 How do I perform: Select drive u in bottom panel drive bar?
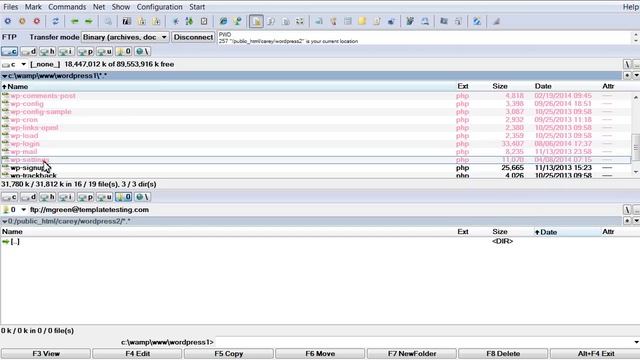point(104,197)
